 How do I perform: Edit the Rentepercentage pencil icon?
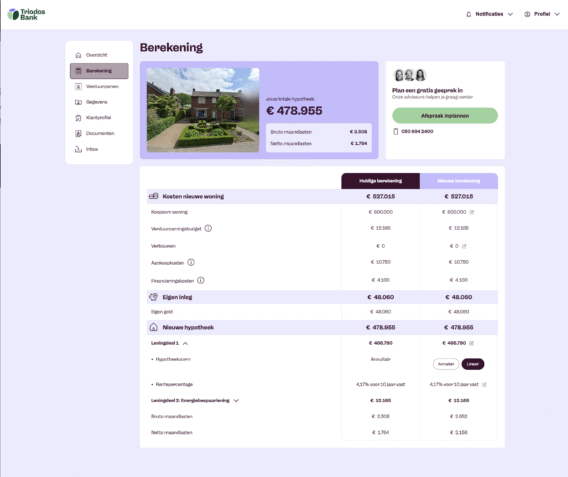484,384
